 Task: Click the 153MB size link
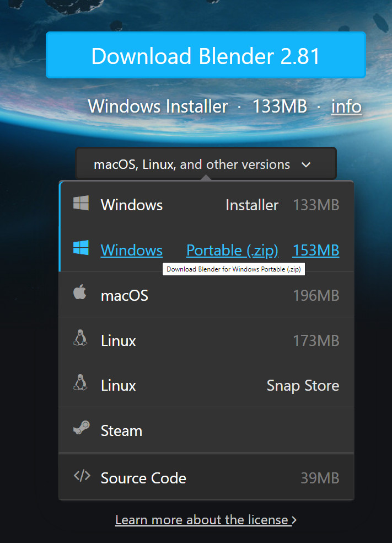(316, 251)
